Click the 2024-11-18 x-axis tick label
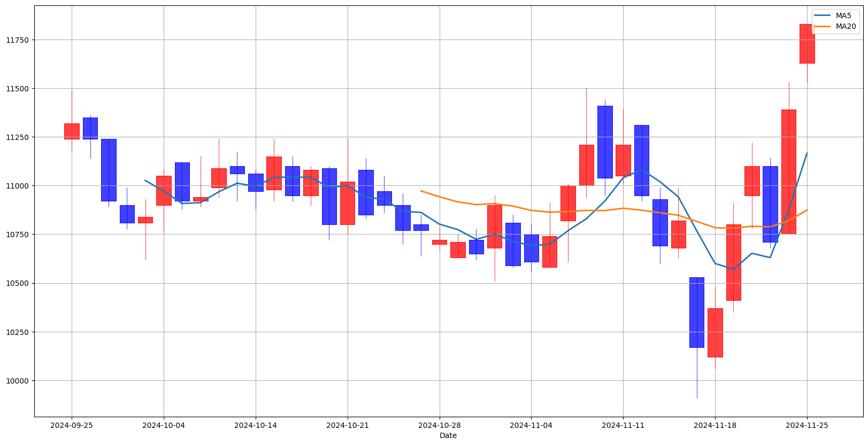 click(715, 425)
